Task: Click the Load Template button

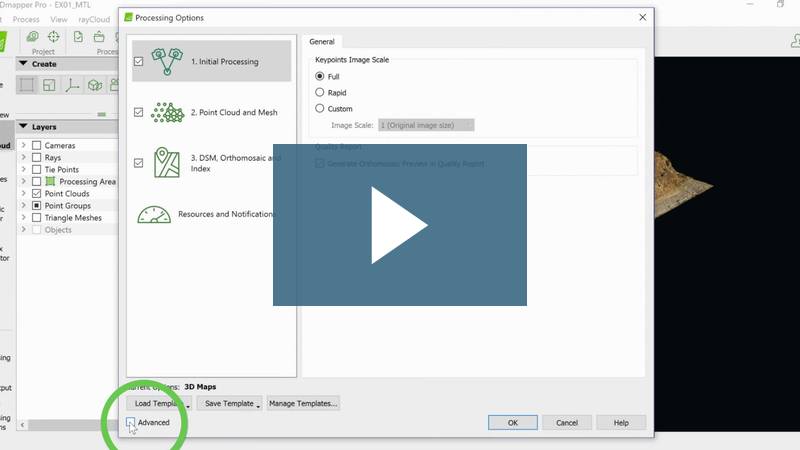Action: click(x=159, y=403)
